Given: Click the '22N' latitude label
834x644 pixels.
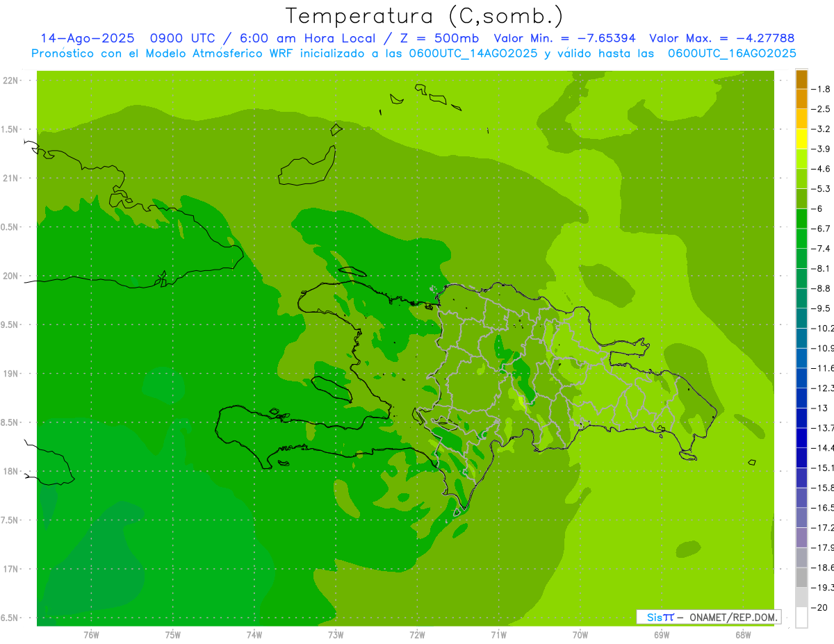Looking at the screenshot, I should click(x=11, y=81).
